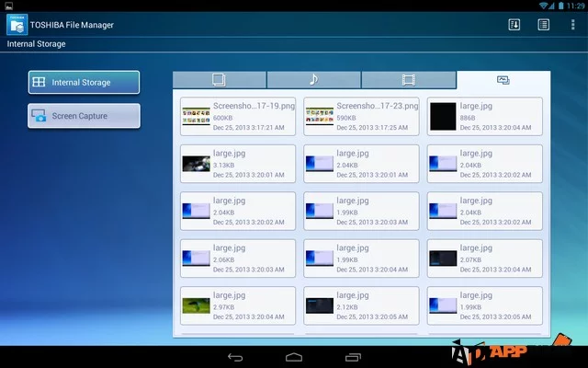Tap the Android back navigation button
This screenshot has height=368, width=588.
tap(235, 357)
